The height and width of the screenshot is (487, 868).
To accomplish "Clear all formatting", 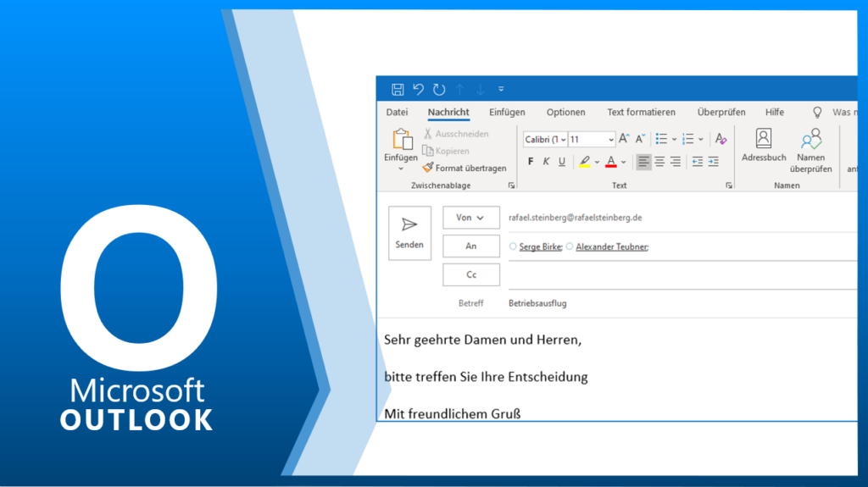I will point(721,139).
